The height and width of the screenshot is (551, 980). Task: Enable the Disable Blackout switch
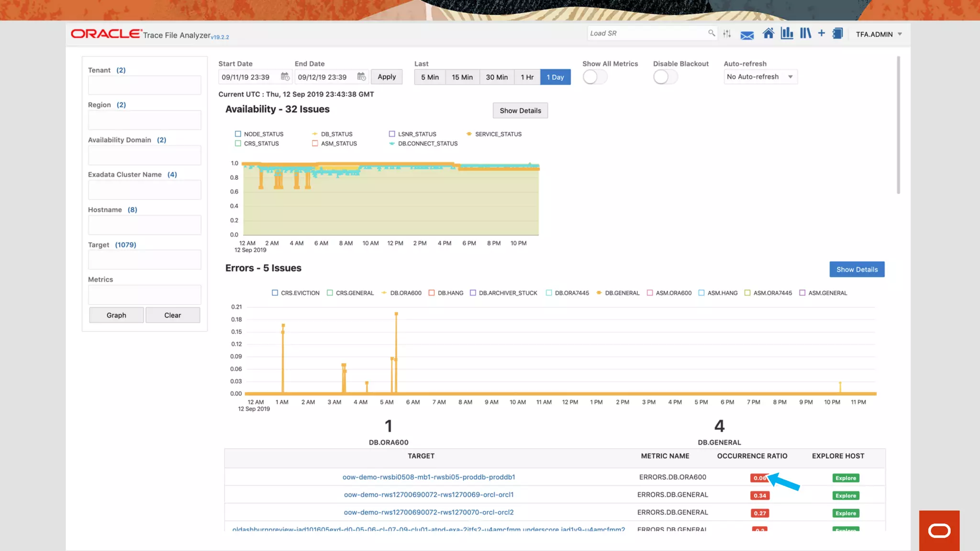665,77
